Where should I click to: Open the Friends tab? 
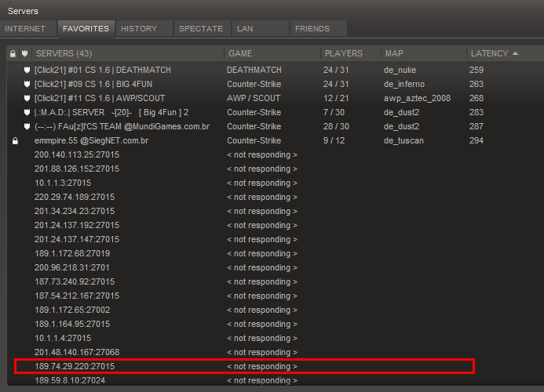[312, 29]
